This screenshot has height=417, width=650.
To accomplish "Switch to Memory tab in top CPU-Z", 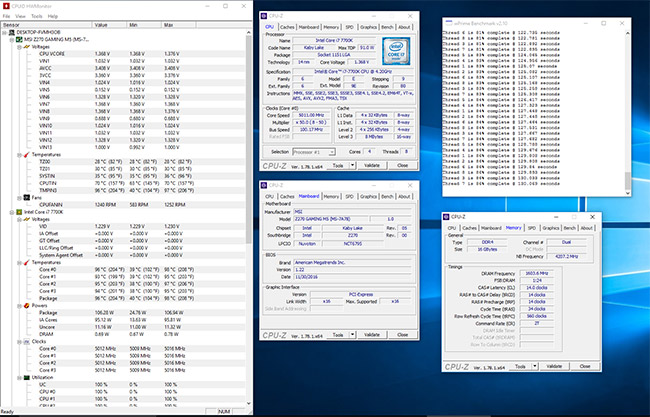I will [x=331, y=27].
